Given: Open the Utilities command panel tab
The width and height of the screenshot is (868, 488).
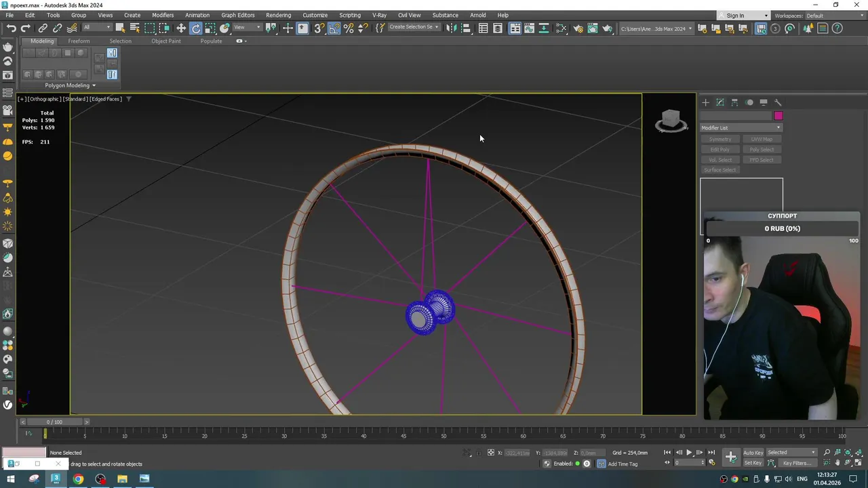Looking at the screenshot, I should pyautogui.click(x=778, y=102).
